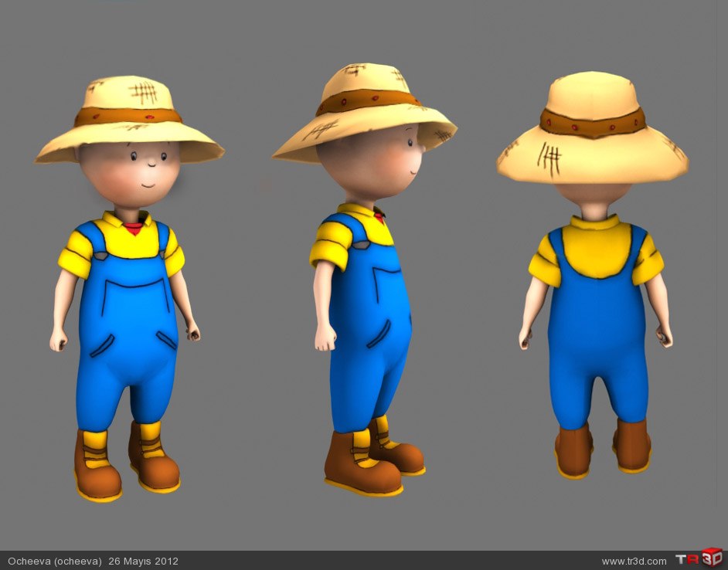
Task: Click the author name Ocheeva (ocheeva)
Action: point(55,561)
